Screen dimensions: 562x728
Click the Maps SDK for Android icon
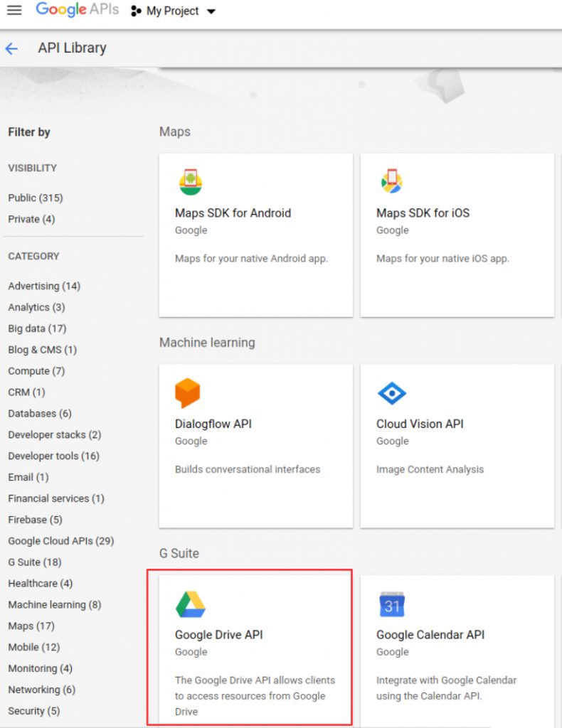(191, 182)
